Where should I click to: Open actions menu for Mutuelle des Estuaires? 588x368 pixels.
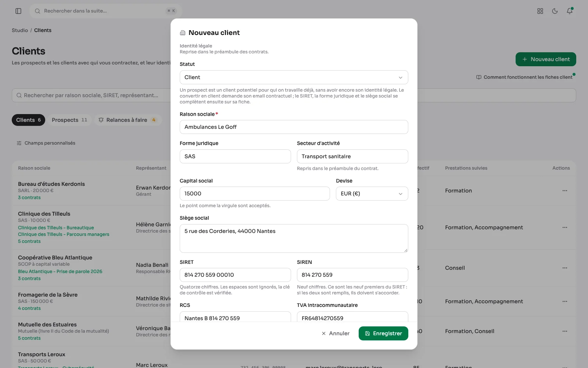coord(565,331)
